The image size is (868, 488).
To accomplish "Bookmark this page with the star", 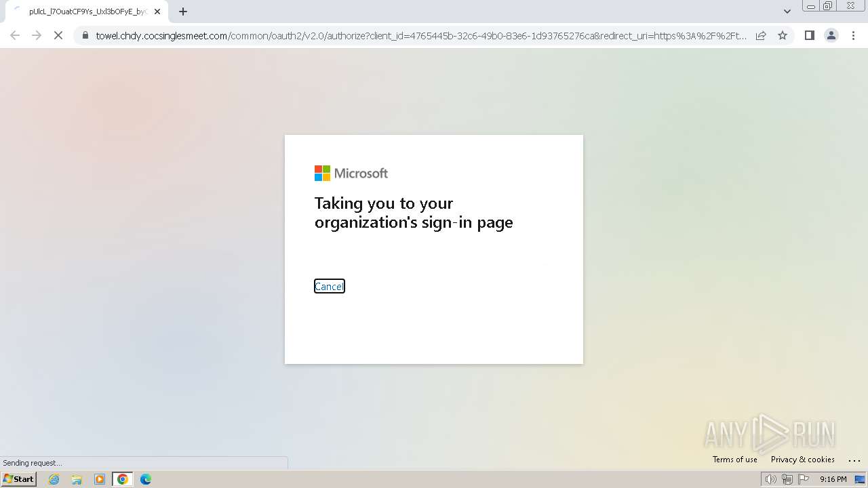I will tap(783, 35).
